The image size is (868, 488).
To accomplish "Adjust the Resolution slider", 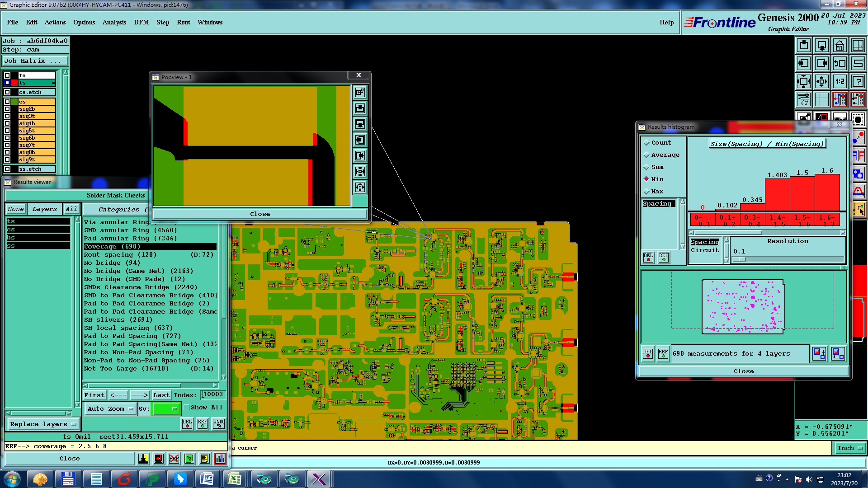I will click(739, 259).
